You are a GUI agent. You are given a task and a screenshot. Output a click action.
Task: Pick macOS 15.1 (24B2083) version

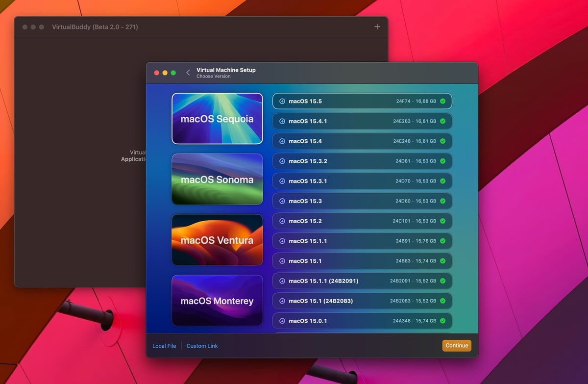[362, 301]
